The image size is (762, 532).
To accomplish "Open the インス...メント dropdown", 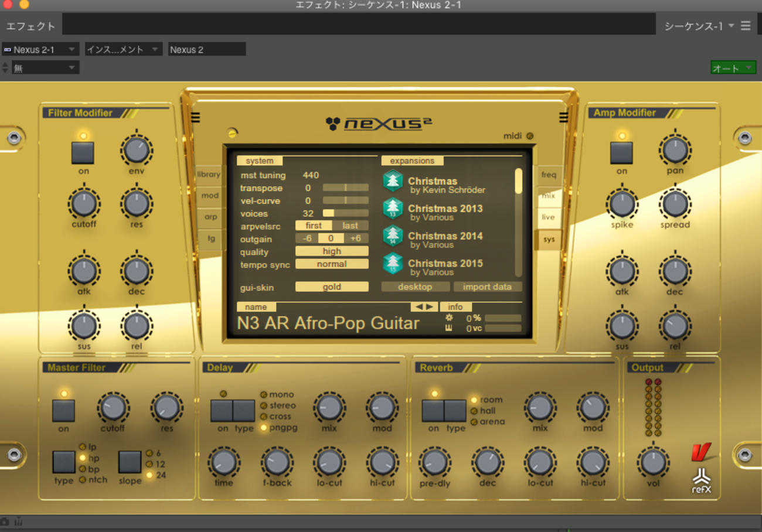I will pos(124,50).
